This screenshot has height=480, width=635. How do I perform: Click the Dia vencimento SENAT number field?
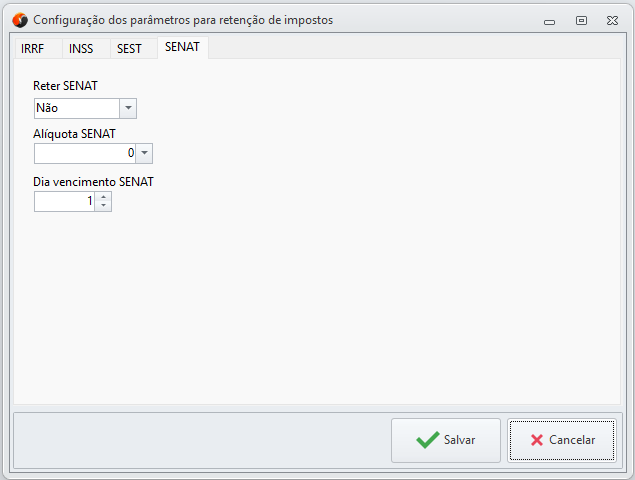64,201
